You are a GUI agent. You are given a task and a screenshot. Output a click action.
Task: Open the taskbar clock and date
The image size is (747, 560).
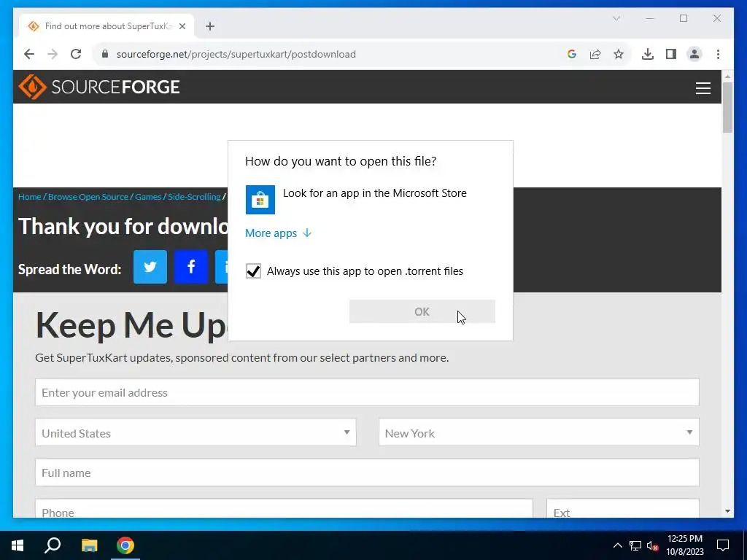tap(684, 545)
